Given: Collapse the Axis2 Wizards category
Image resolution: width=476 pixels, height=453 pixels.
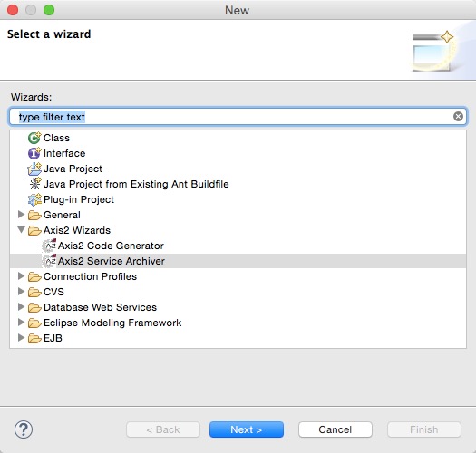Looking at the screenshot, I should [x=21, y=230].
